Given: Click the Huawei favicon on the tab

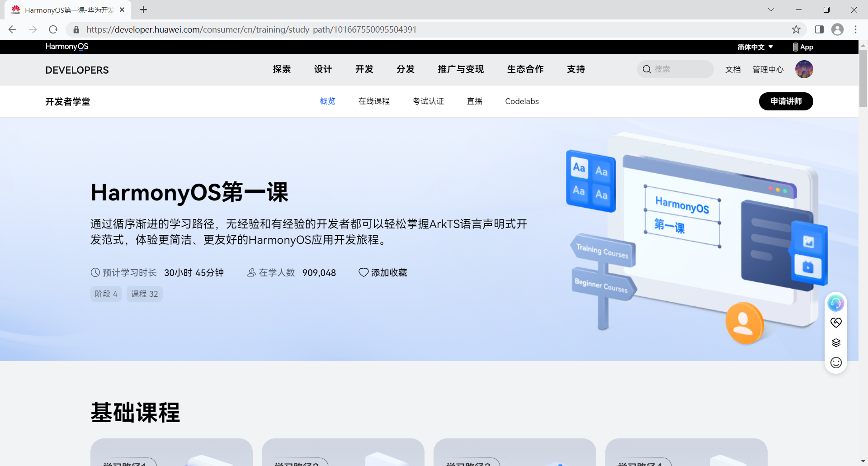Looking at the screenshot, I should (16, 10).
